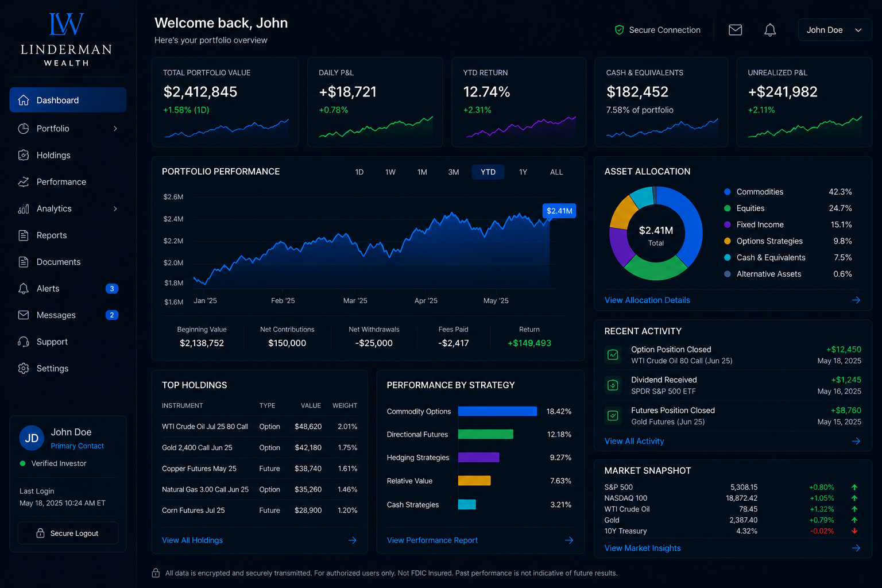Open the View Allocation Details link
Image resolution: width=882 pixels, height=588 pixels.
(x=647, y=300)
